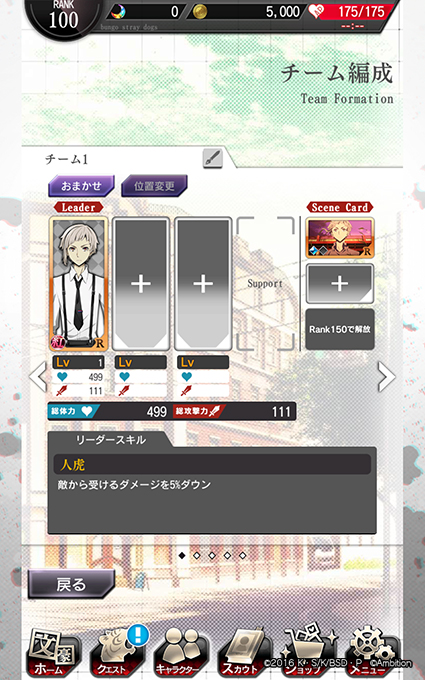Select the third page indicator dot
Viewport: 425px width, 680px height.
(x=212, y=555)
